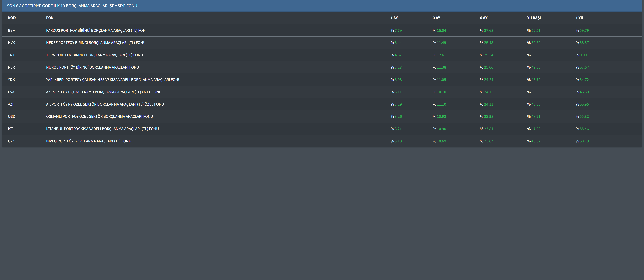The image size is (644, 280).
Task: Open Ak Portföy Üçüncü Kamu fund row
Action: (104, 92)
